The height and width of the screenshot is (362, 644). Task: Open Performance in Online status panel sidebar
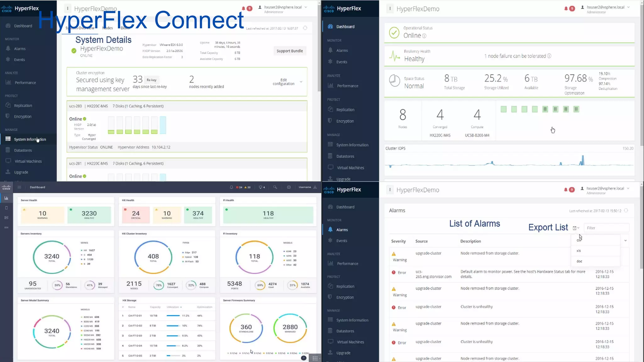[347, 86]
